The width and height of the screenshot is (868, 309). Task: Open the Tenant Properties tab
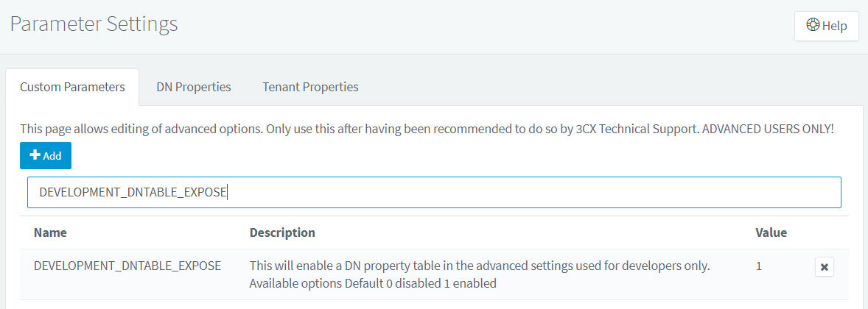tap(310, 87)
